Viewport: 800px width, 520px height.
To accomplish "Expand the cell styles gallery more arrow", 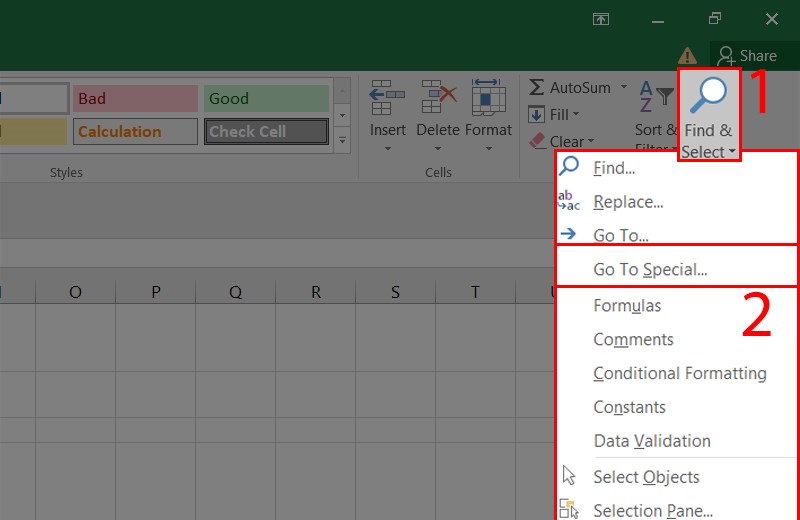I will 343,142.
